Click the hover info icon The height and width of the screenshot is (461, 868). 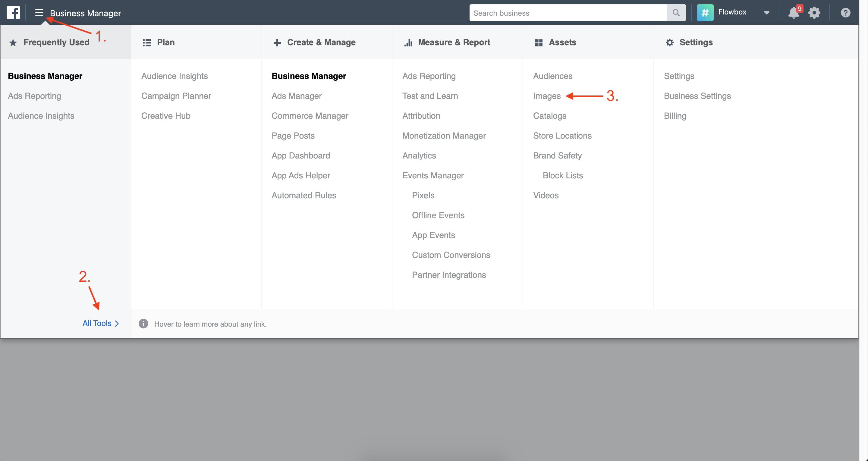tap(143, 324)
